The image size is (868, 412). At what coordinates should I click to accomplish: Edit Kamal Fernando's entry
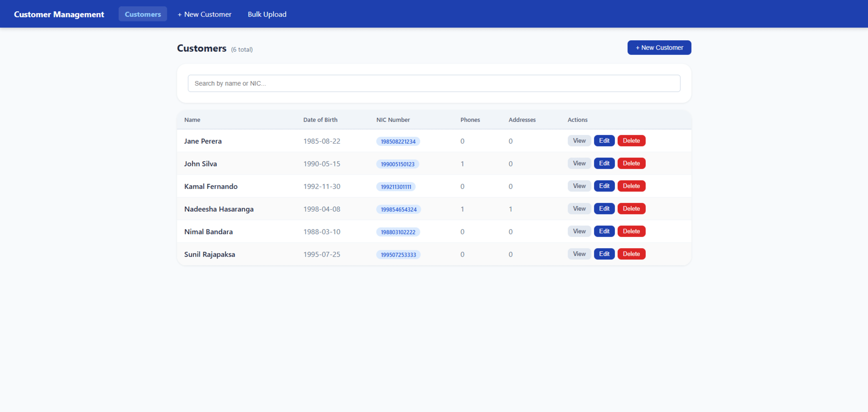[x=604, y=186]
